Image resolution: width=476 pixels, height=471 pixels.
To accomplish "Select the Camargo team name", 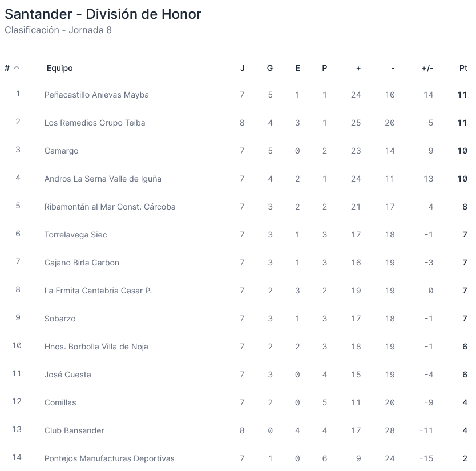I will point(62,151).
